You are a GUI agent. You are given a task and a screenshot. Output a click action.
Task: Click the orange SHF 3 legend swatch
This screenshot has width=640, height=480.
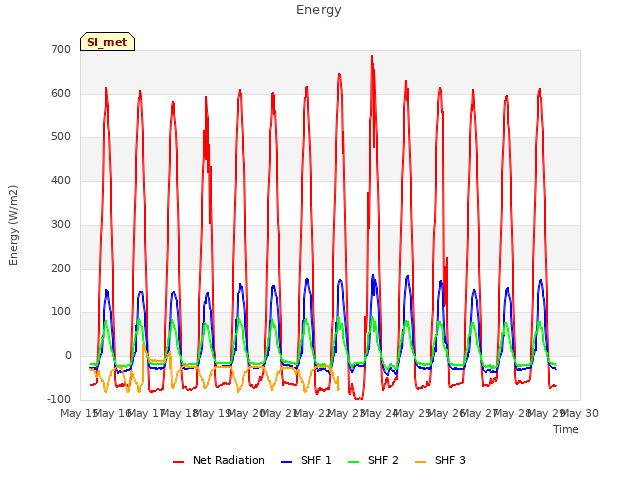click(x=420, y=462)
